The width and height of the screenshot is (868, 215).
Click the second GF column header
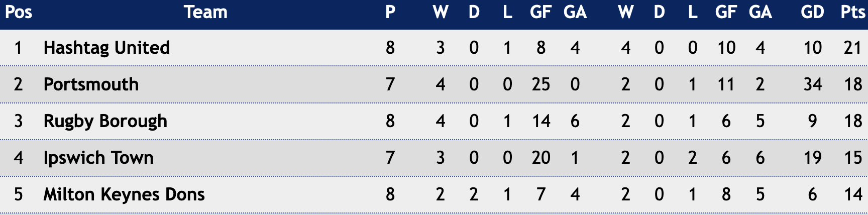coord(726,12)
